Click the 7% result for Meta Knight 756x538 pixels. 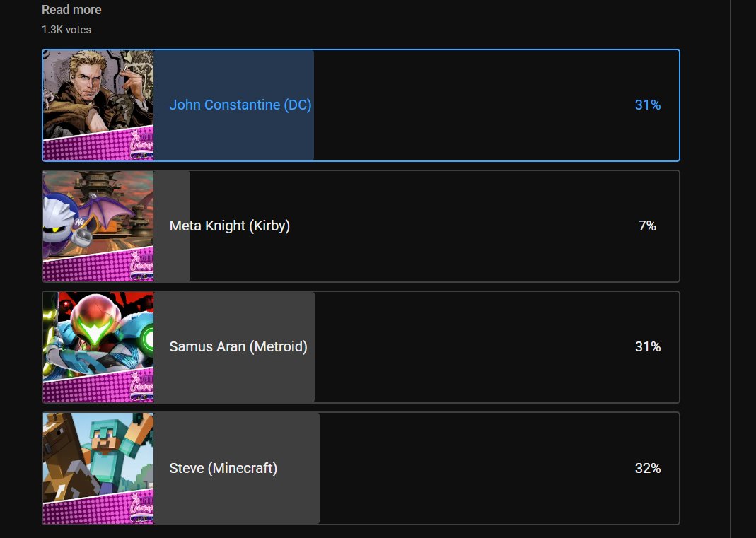(647, 226)
